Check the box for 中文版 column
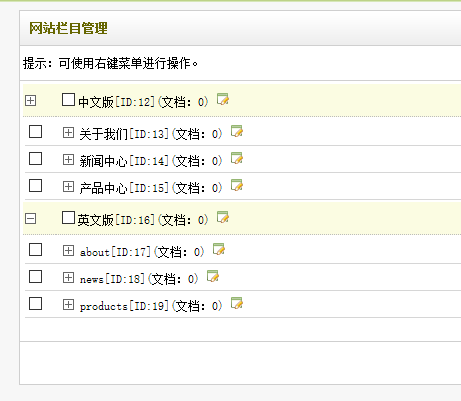Screen dimensions: 461x401 [x=68, y=100]
